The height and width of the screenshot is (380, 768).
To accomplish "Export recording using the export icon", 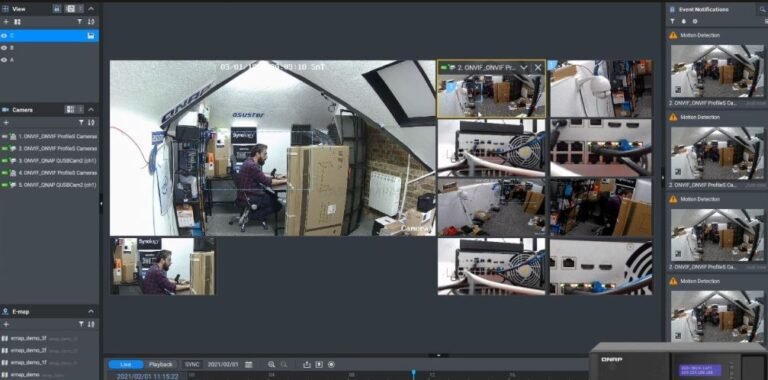I will pos(307,364).
